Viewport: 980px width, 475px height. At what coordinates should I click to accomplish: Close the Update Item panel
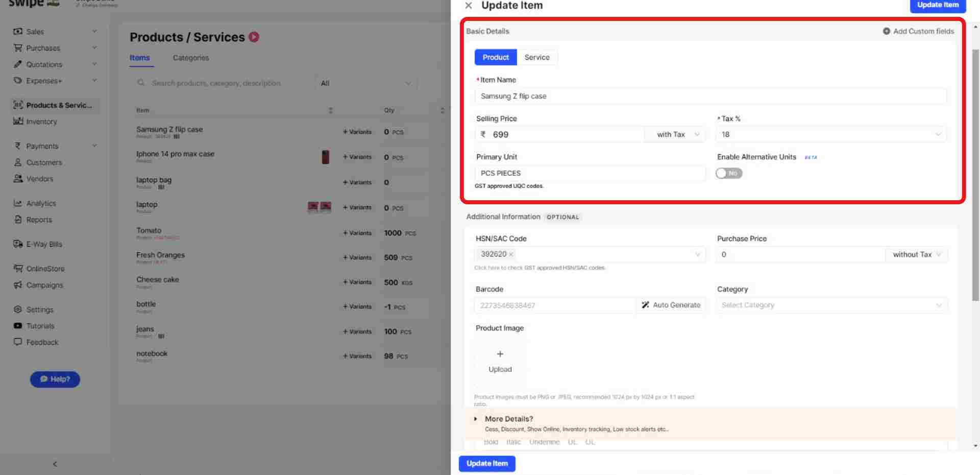point(468,6)
